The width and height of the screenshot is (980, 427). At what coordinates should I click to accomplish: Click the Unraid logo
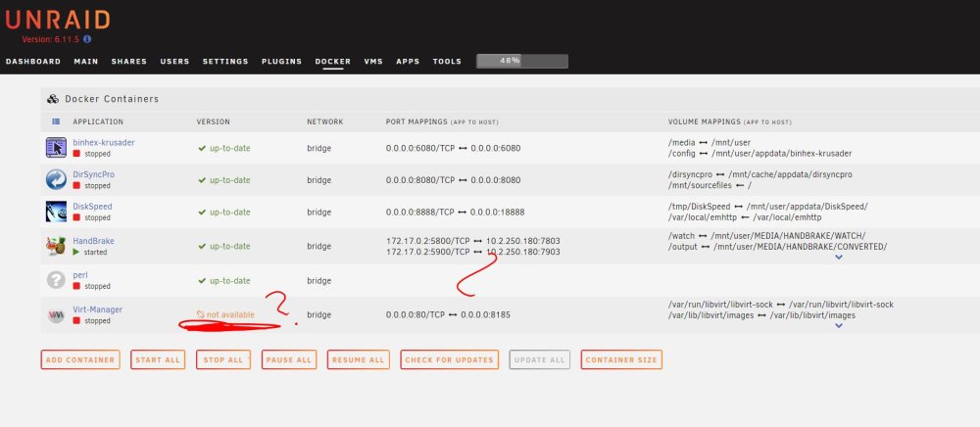pos(58,20)
